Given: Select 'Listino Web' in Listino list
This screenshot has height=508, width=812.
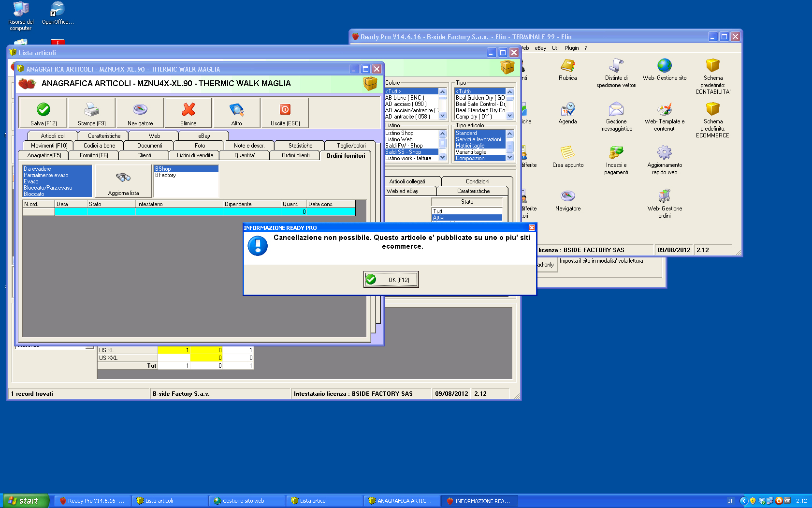Looking at the screenshot, I should pos(411,139).
